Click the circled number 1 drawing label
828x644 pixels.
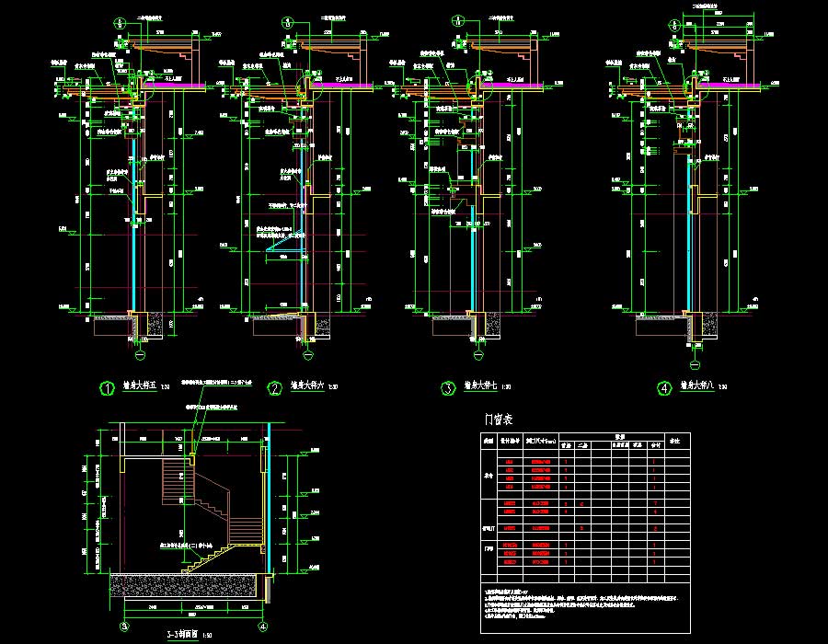(107, 389)
